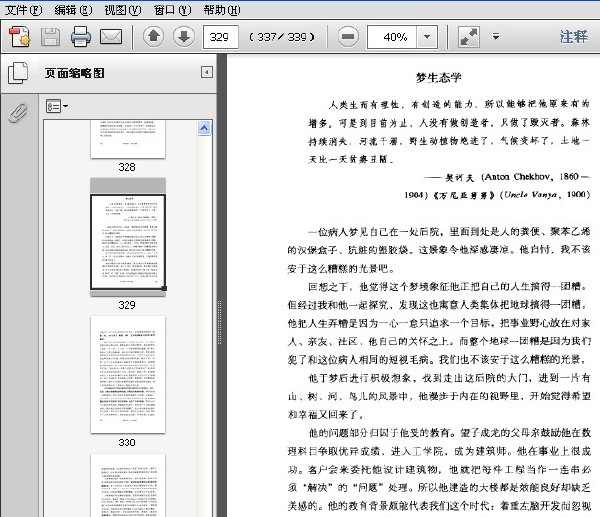Open the attachments paperclip panel
Viewport: 600px width, 517px height.
point(18,113)
